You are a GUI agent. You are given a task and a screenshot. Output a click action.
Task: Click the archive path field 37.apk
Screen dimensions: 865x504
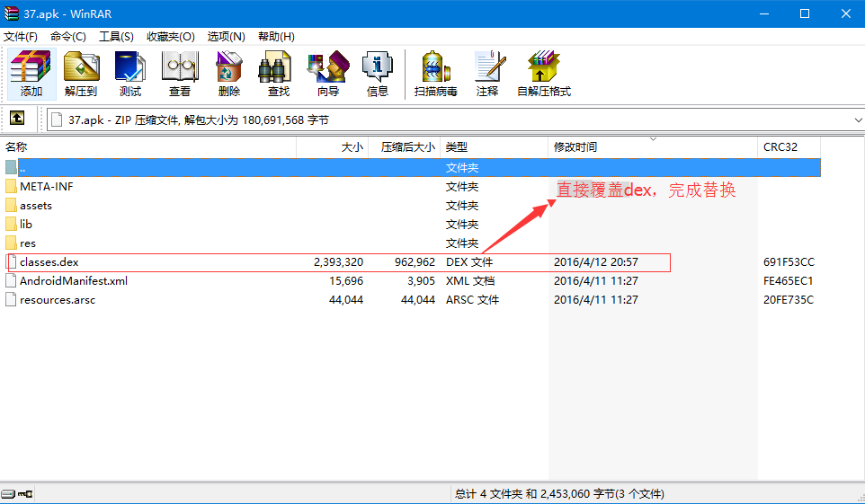coord(455,119)
